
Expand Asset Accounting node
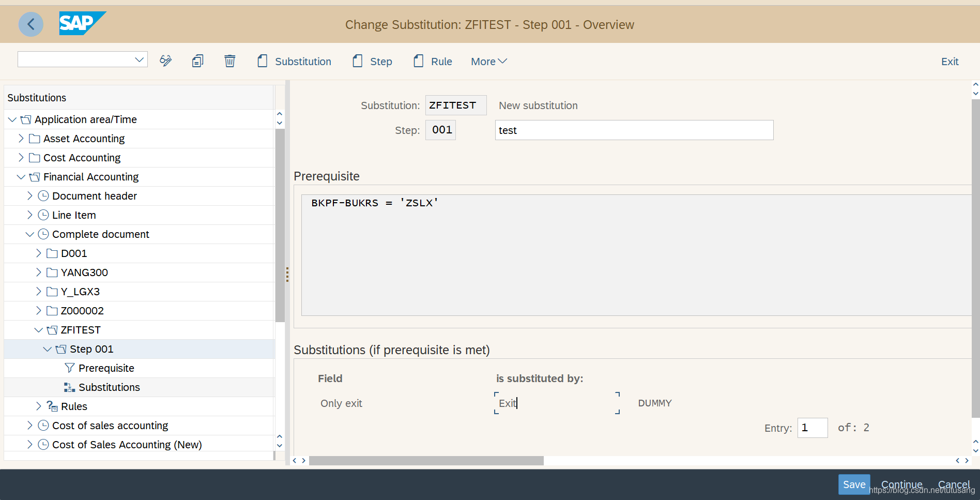click(x=21, y=139)
